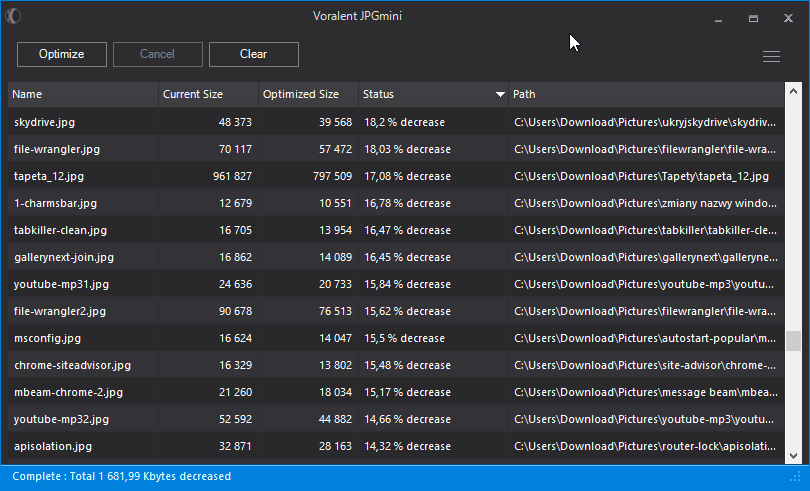
Task: Maximize the JPGmini window
Action: [x=753, y=19]
